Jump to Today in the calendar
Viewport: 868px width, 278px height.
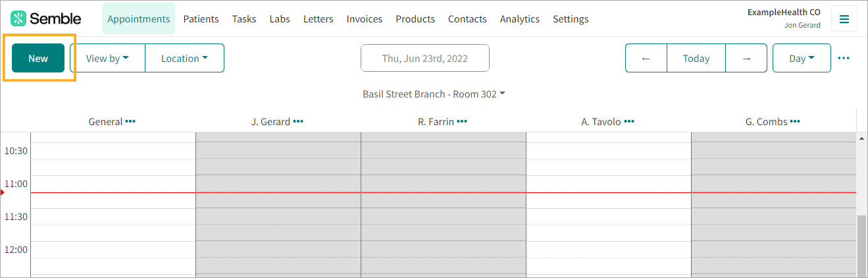coord(696,58)
